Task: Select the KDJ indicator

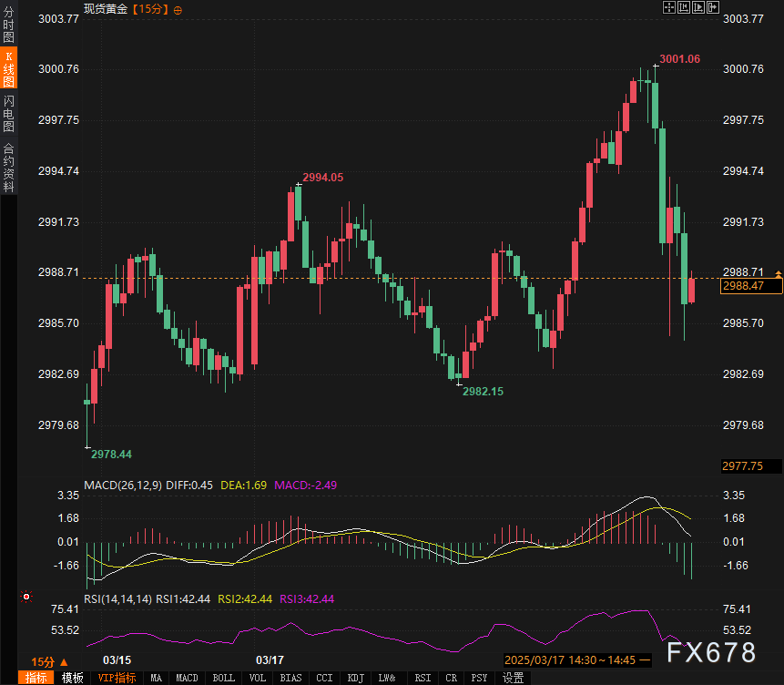Action: click(x=355, y=678)
